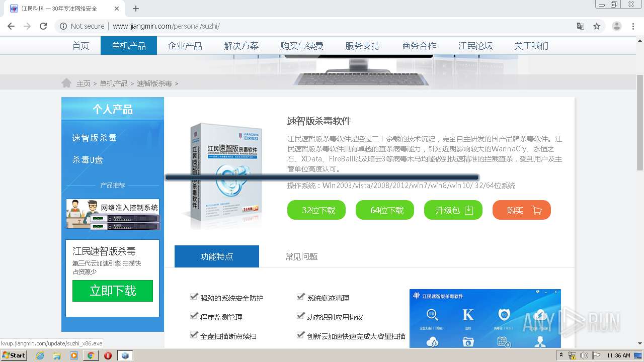This screenshot has height=362, width=644.
Task: Click green 立即下载 button
Action: tap(113, 291)
